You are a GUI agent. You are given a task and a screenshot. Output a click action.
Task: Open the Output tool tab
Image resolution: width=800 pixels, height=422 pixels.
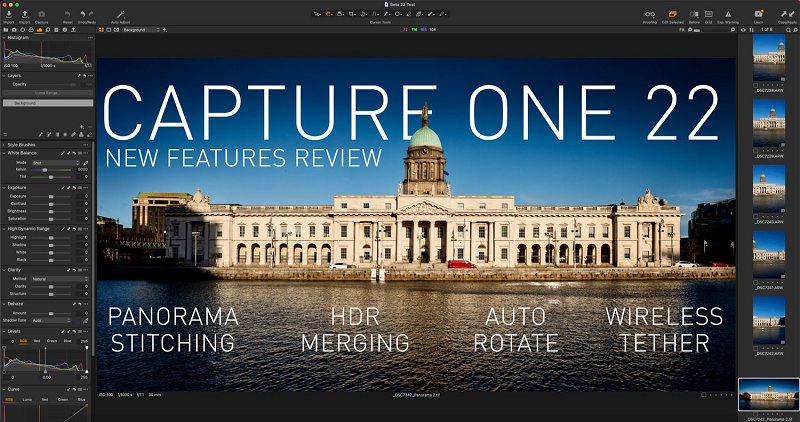(73, 30)
